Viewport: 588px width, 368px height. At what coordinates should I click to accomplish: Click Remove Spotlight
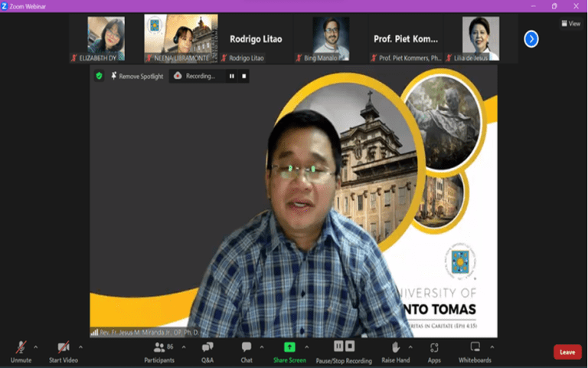(x=137, y=76)
